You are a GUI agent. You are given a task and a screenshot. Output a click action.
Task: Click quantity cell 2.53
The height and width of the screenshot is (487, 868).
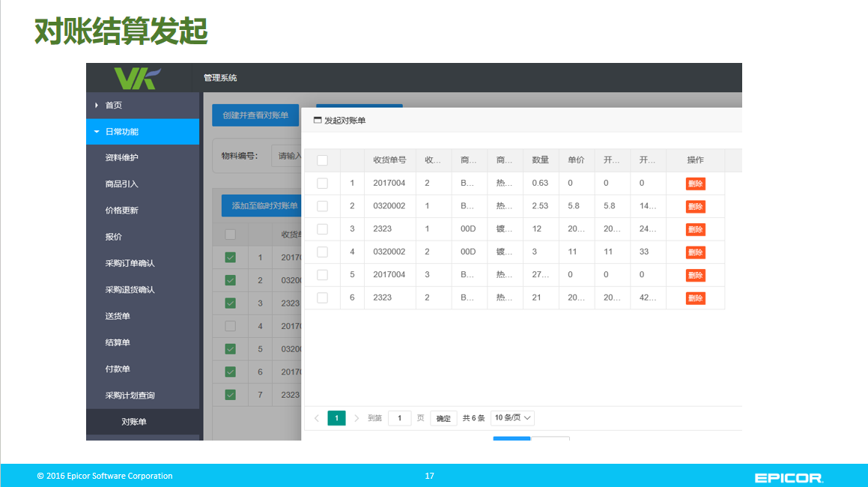540,205
